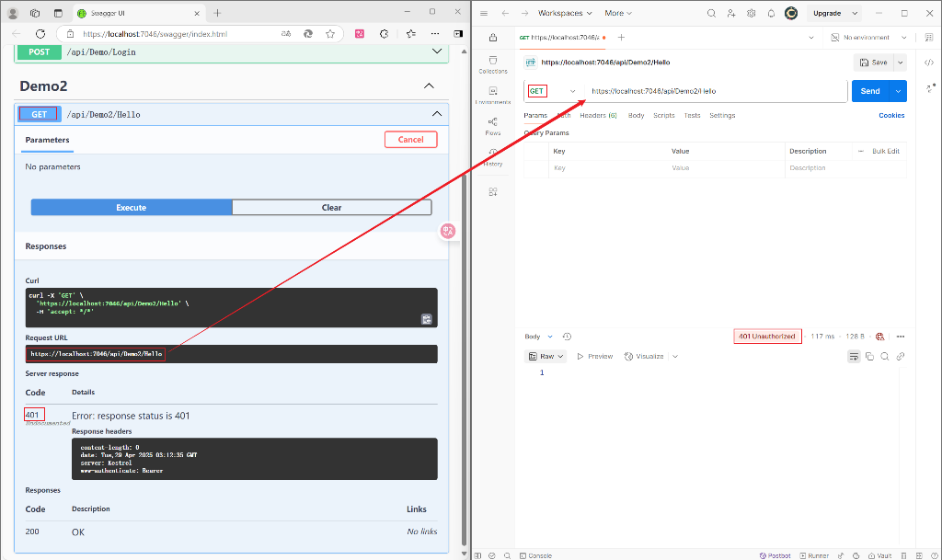This screenshot has height=560, width=942.
Task: Open Upgrade options dropdown arrow
Action: [x=855, y=13]
